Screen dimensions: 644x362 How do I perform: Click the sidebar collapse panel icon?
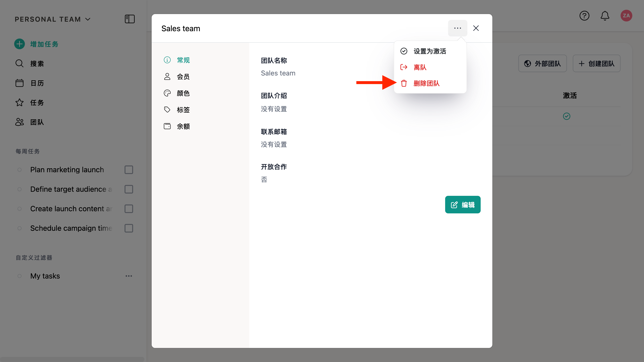tap(130, 19)
